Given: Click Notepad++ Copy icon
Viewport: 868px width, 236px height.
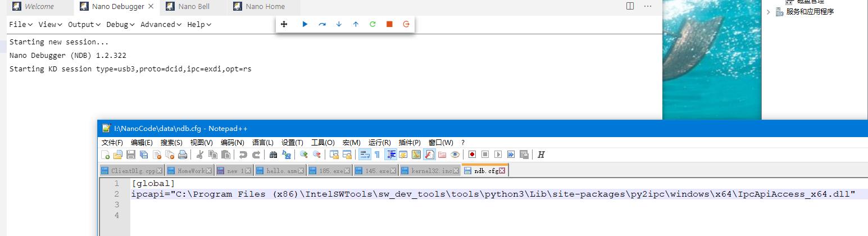Looking at the screenshot, I should click(213, 155).
